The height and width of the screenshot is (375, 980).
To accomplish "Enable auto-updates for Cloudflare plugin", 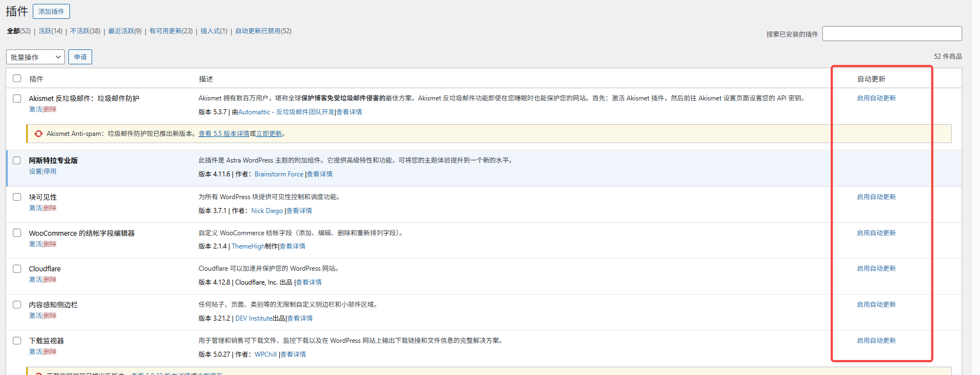I will click(x=876, y=268).
